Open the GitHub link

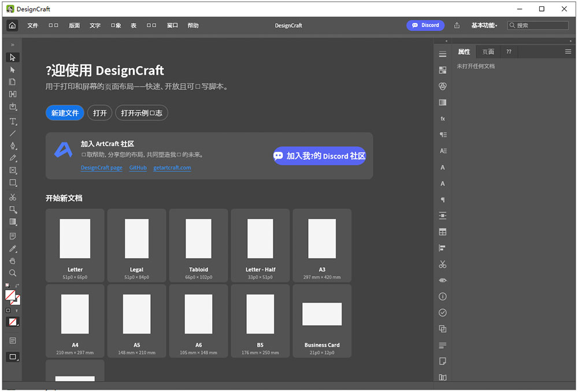[x=138, y=167]
